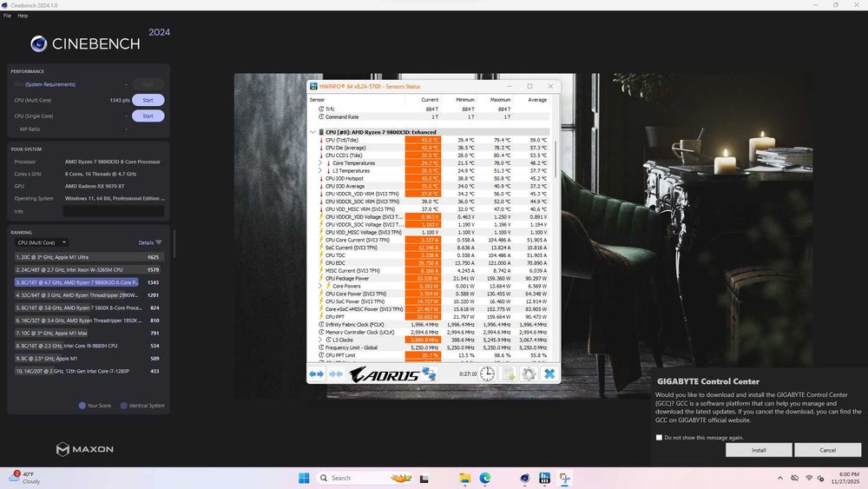868x489 pixels.
Task: Select the Intel Xeon W-3265M ranking row
Action: tap(88, 270)
